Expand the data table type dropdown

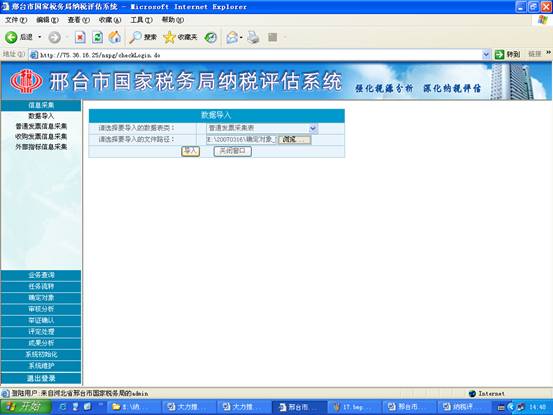click(x=313, y=128)
